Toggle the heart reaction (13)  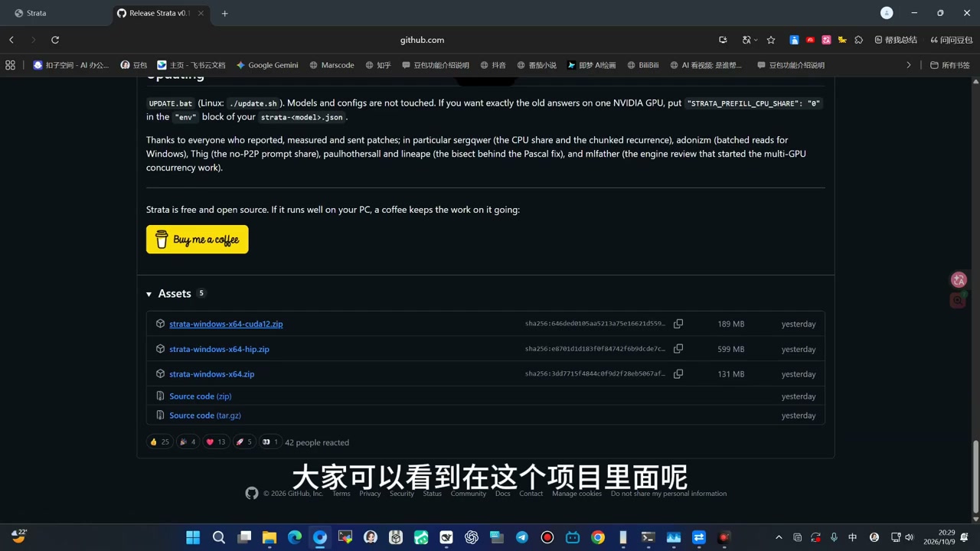point(216,442)
